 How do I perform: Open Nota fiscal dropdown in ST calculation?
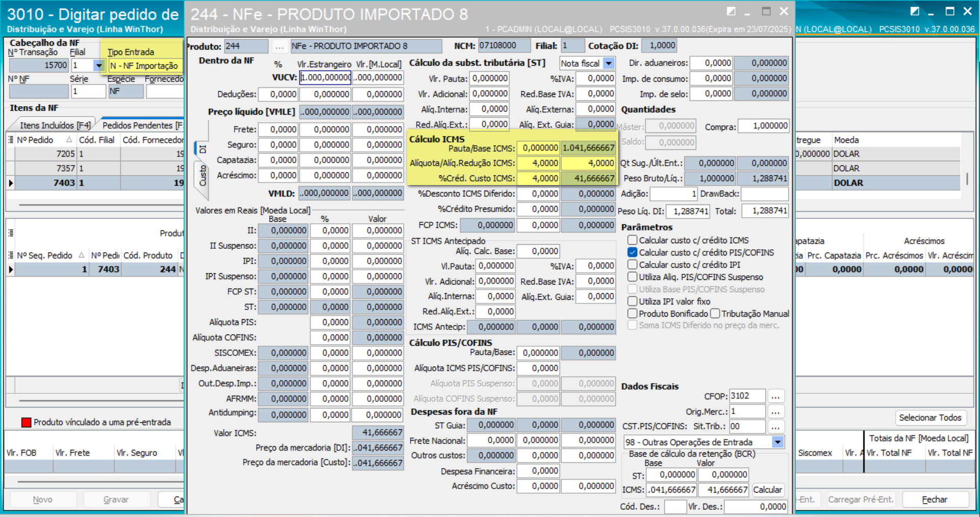point(609,63)
